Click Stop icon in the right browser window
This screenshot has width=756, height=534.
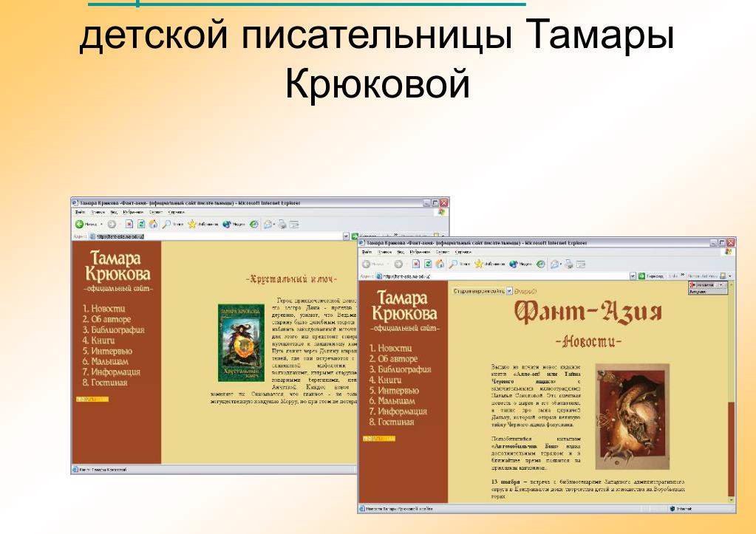(x=415, y=264)
